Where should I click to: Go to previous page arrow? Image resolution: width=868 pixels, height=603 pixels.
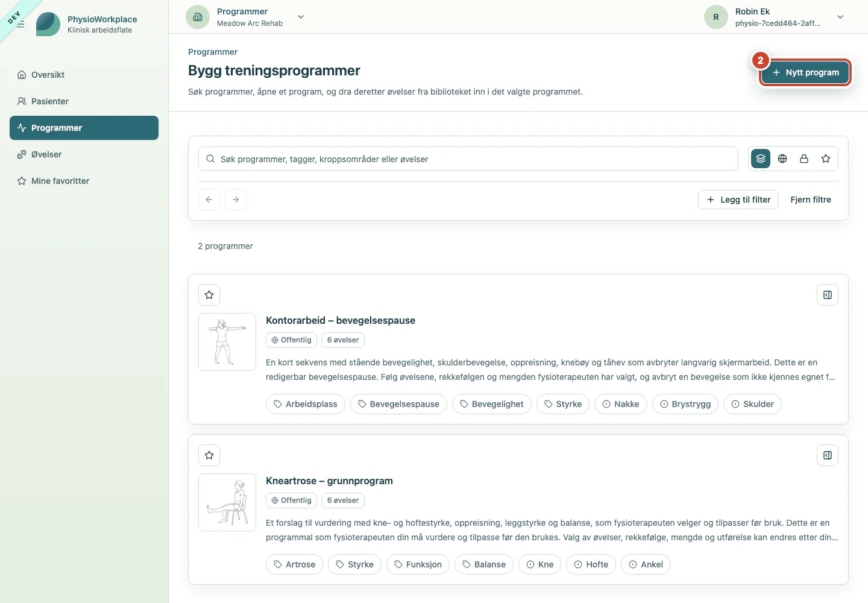tap(209, 200)
